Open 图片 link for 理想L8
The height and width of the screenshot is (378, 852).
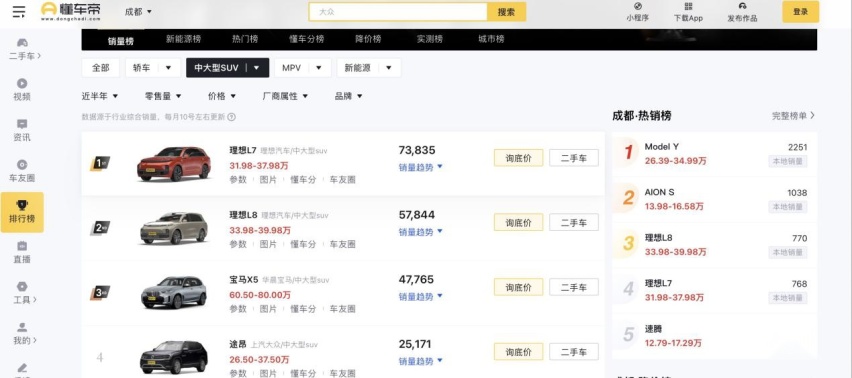[x=268, y=244]
